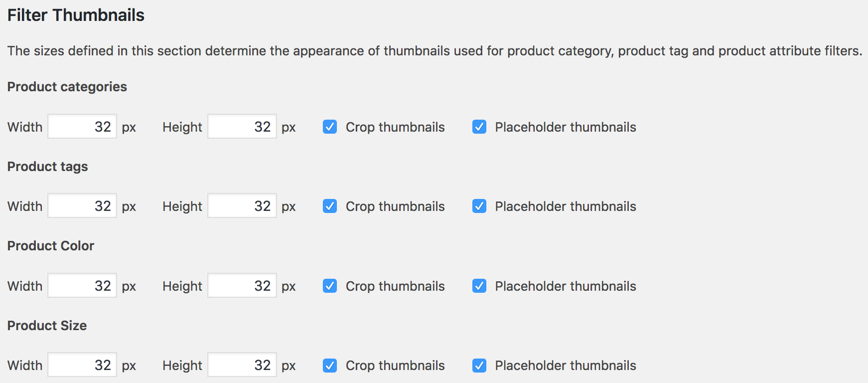This screenshot has height=383, width=868.
Task: Disable Placeholder thumbnails for Product categories
Action: [x=478, y=127]
